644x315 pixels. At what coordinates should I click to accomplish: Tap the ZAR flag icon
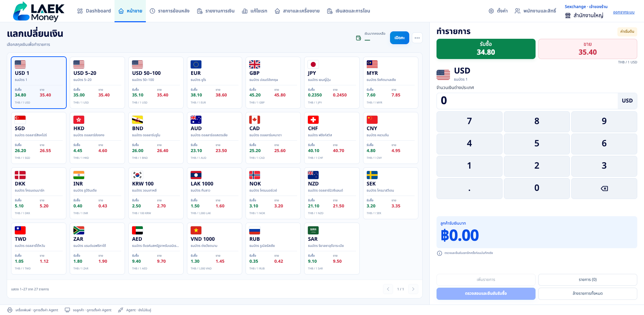pos(79,230)
